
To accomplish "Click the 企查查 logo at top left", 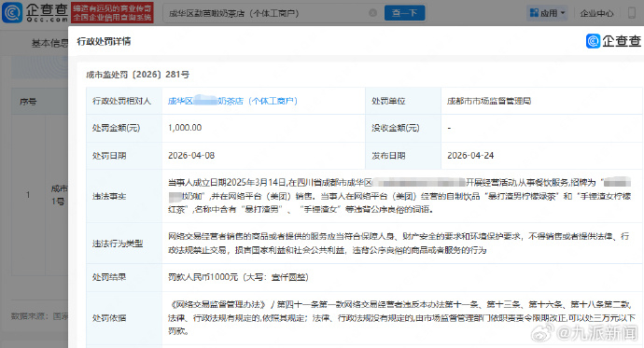I will pos(35,13).
